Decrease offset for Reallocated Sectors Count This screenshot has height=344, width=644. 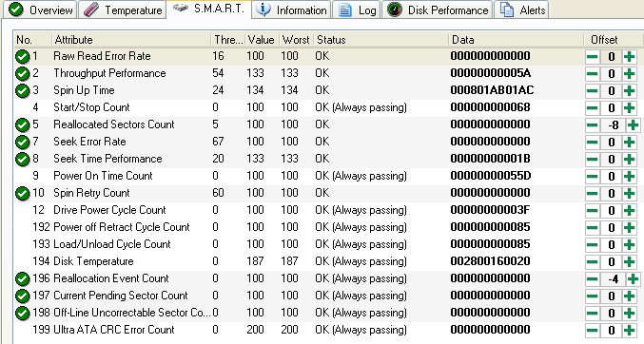[x=593, y=125]
